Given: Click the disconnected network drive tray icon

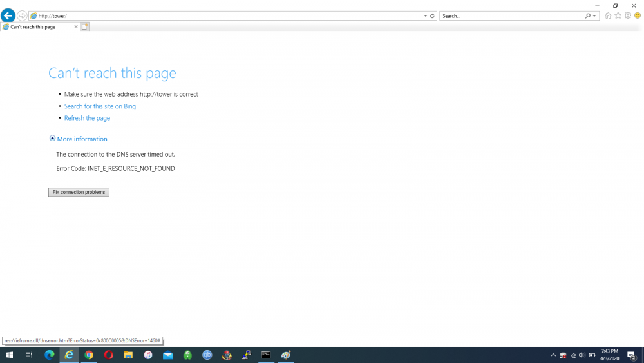Looking at the screenshot, I should click(563, 355).
